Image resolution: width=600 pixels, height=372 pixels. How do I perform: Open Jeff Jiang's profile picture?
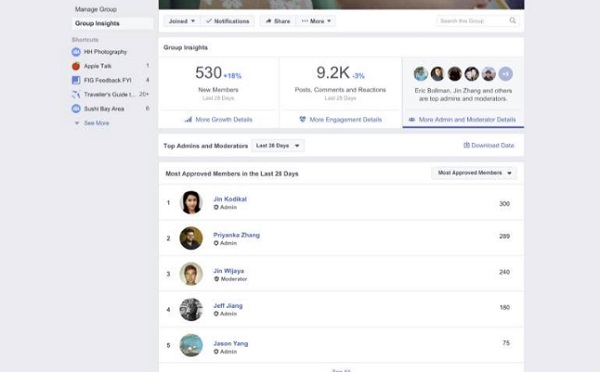point(191,309)
